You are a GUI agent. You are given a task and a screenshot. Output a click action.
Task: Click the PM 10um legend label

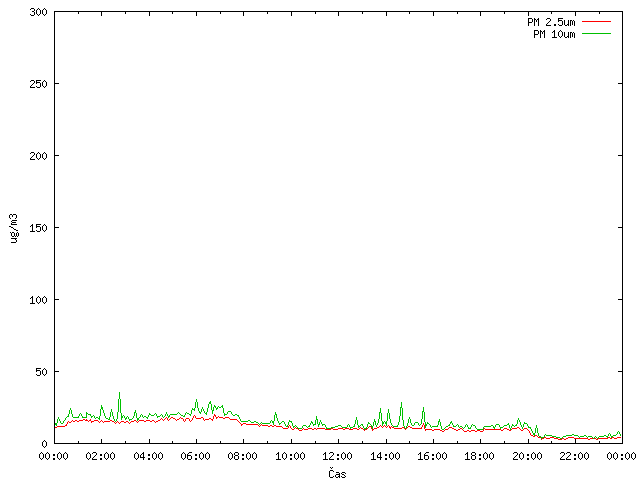(554, 34)
